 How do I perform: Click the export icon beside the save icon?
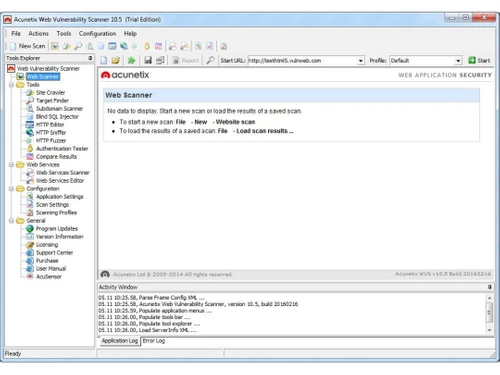click(x=160, y=60)
